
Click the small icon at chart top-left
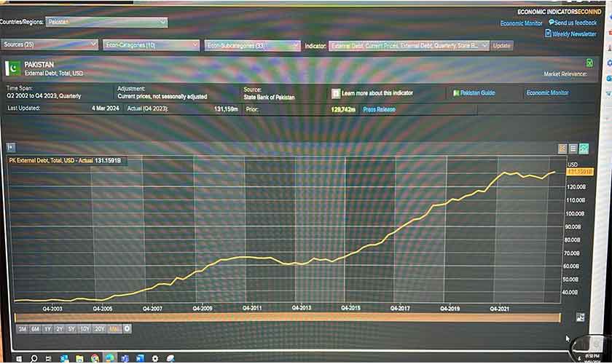[10, 147]
